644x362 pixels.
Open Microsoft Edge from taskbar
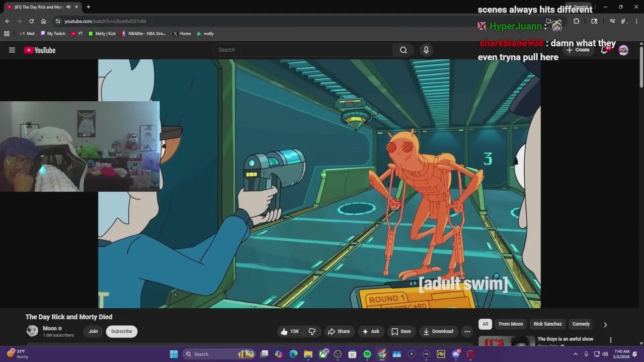pyautogui.click(x=293, y=354)
